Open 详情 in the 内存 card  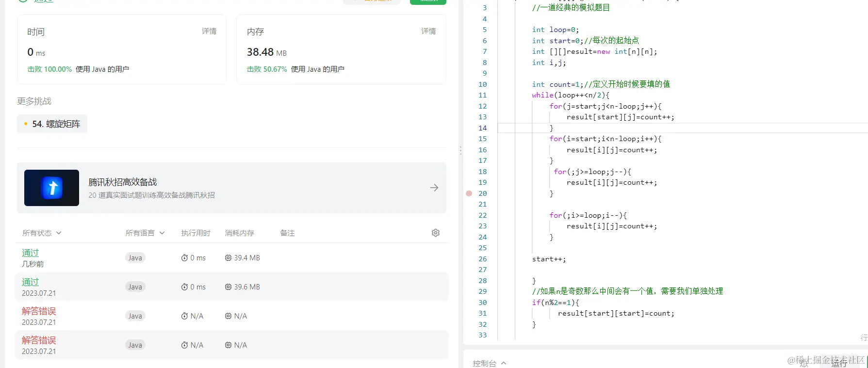(428, 31)
